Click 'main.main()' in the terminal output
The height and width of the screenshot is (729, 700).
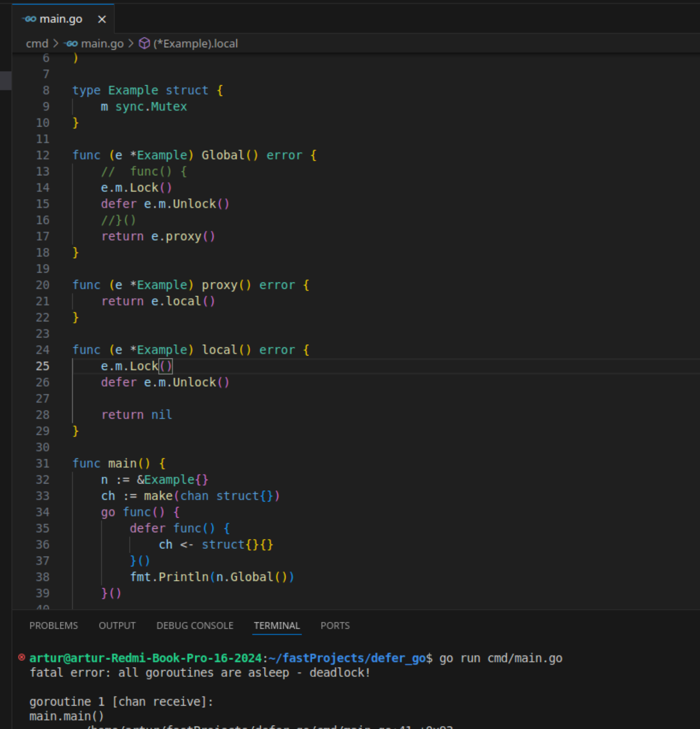[67, 716]
